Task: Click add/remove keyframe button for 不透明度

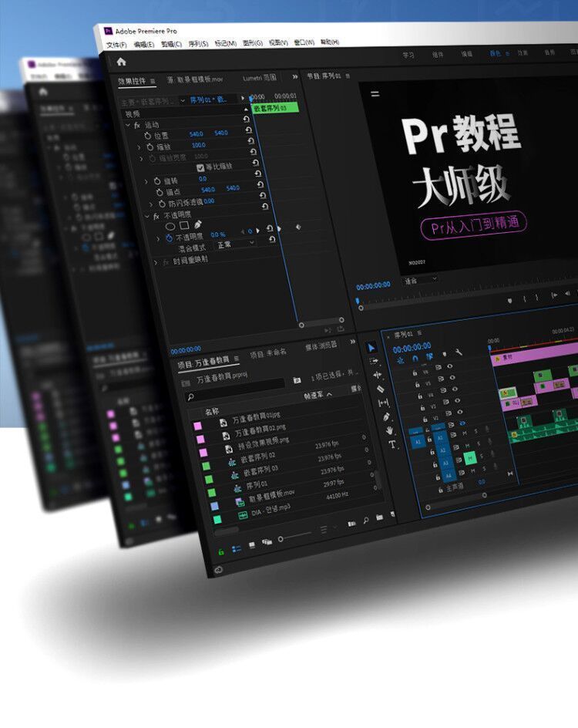Action: click(250, 231)
